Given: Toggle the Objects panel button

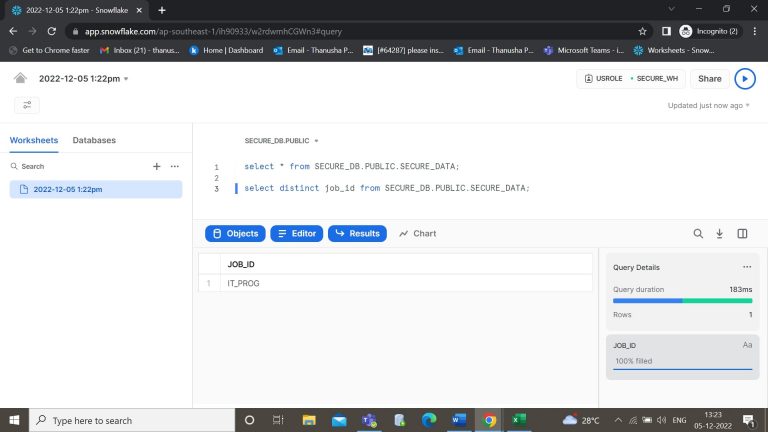Looking at the screenshot, I should [235, 233].
